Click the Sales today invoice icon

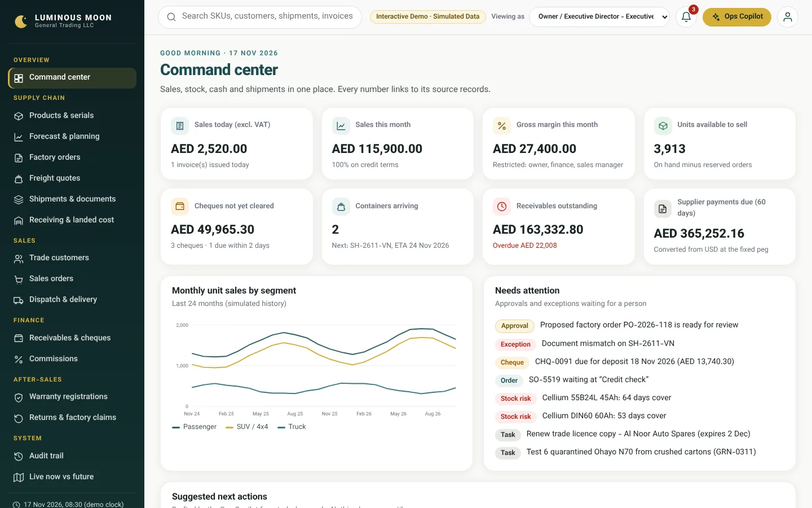pyautogui.click(x=180, y=126)
